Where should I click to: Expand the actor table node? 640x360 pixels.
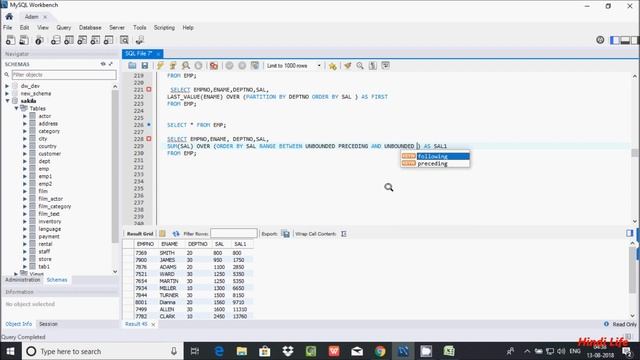(25, 116)
